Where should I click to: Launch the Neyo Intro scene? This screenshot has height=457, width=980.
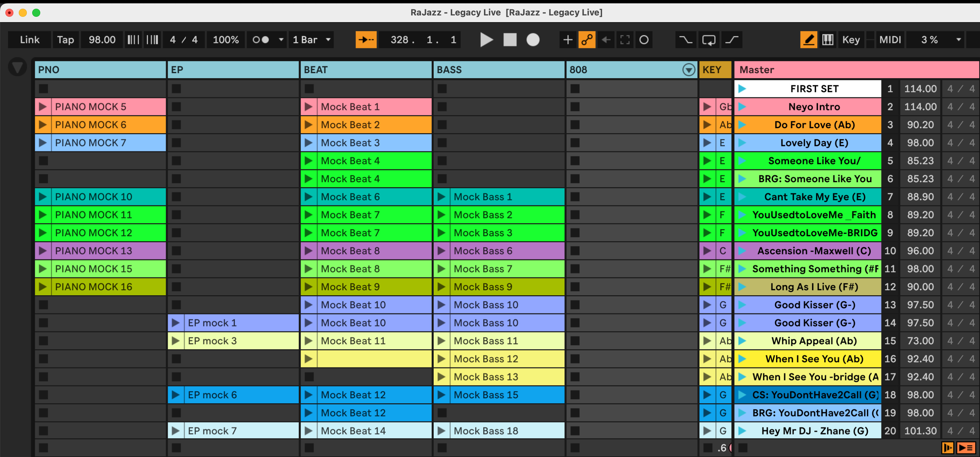(742, 107)
